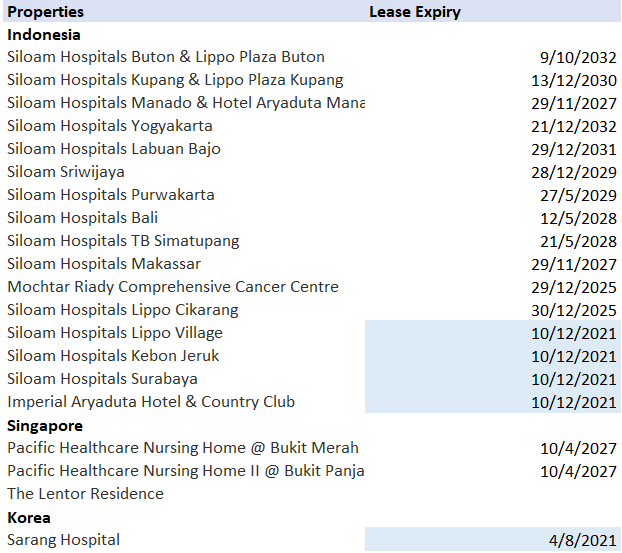Select Pacific Healthcare Nursing Home @ Bukit Merah

pyautogui.click(x=183, y=448)
